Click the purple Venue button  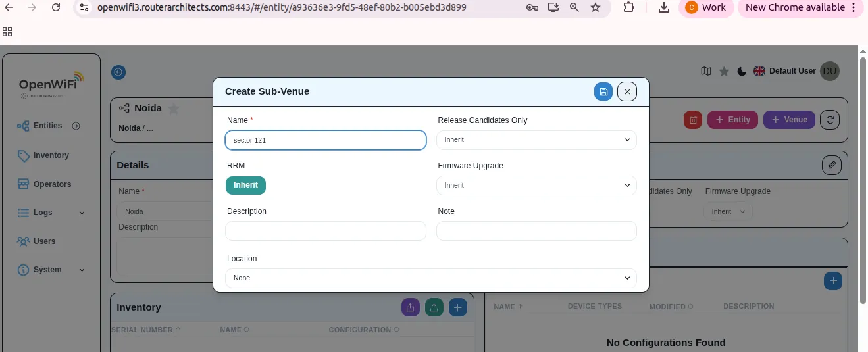(x=789, y=120)
